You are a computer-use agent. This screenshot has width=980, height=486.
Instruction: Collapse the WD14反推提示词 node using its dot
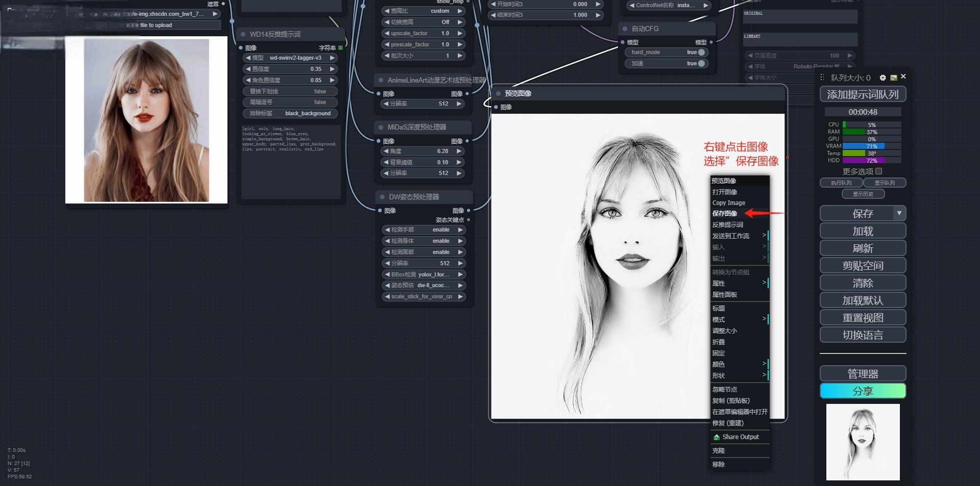tap(243, 34)
